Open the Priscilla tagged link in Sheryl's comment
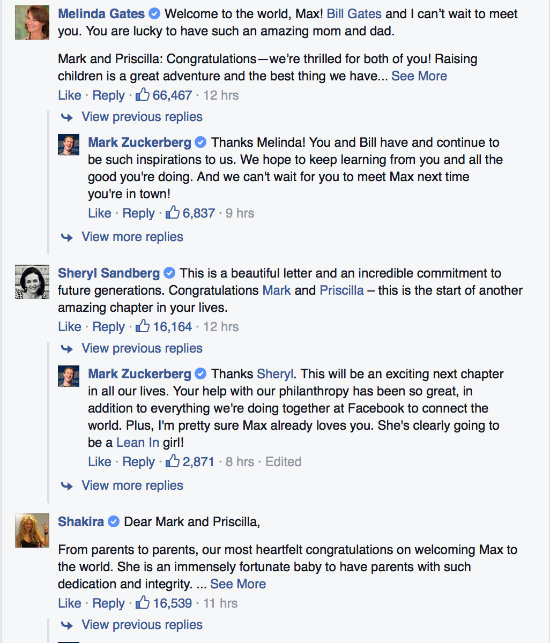This screenshot has height=643, width=550. [x=341, y=290]
